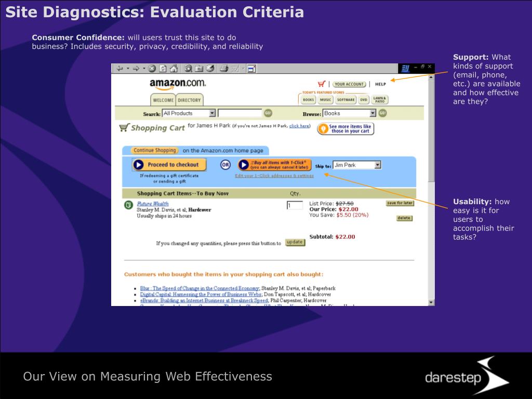Stop page loading via Stop icon
Image resolution: width=532 pixels, height=399 pixels.
(x=152, y=69)
